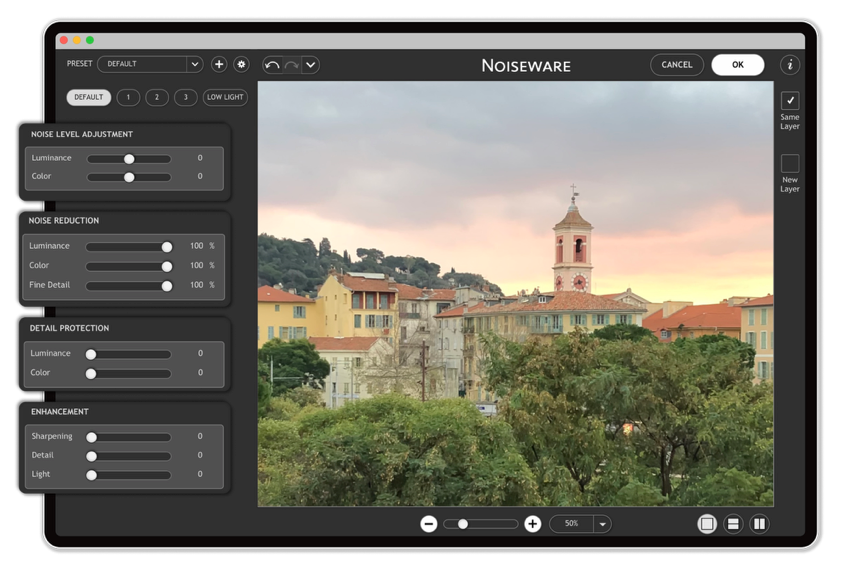Click Detail Protection Color slider
844x584 pixels.
tap(129, 373)
